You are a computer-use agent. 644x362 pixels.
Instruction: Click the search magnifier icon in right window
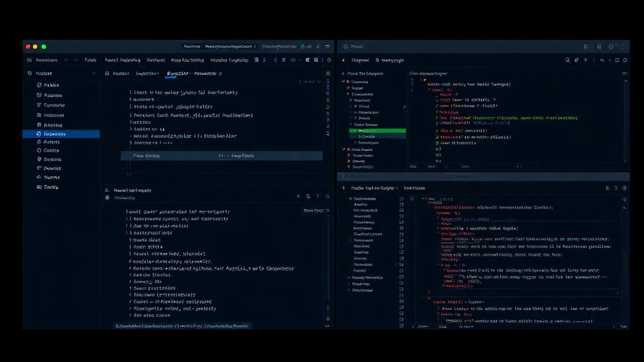[x=568, y=60]
